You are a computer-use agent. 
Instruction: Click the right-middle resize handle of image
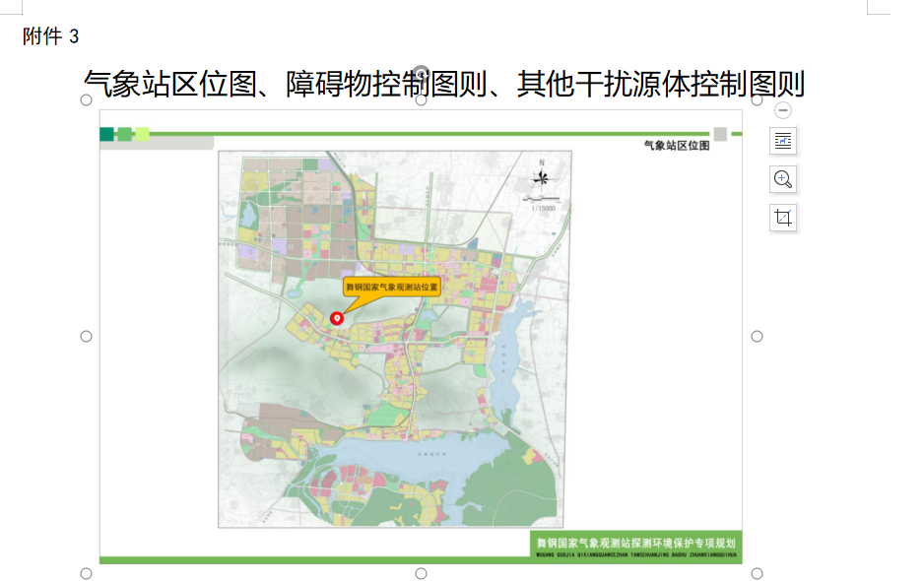point(757,337)
